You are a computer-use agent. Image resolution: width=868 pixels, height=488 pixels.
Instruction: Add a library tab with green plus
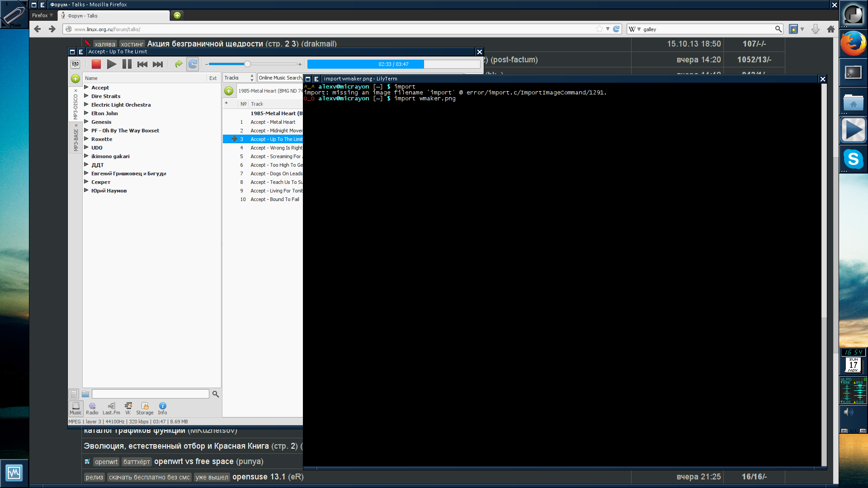pyautogui.click(x=75, y=79)
